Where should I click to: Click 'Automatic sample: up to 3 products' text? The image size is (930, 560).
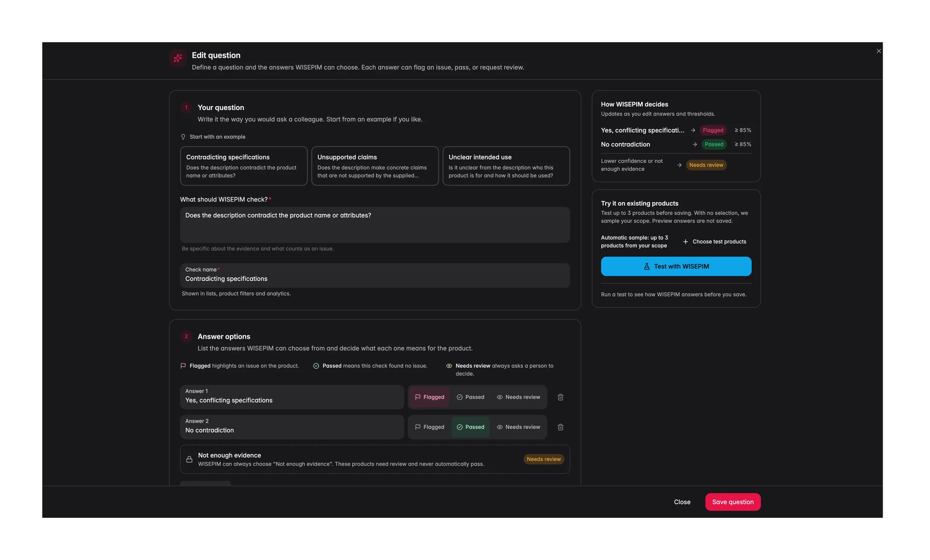click(x=634, y=241)
